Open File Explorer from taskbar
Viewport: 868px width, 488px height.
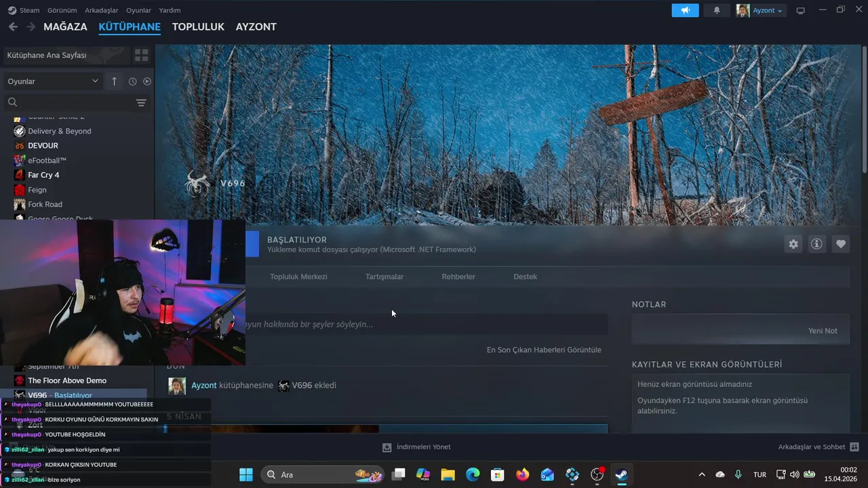point(448,474)
